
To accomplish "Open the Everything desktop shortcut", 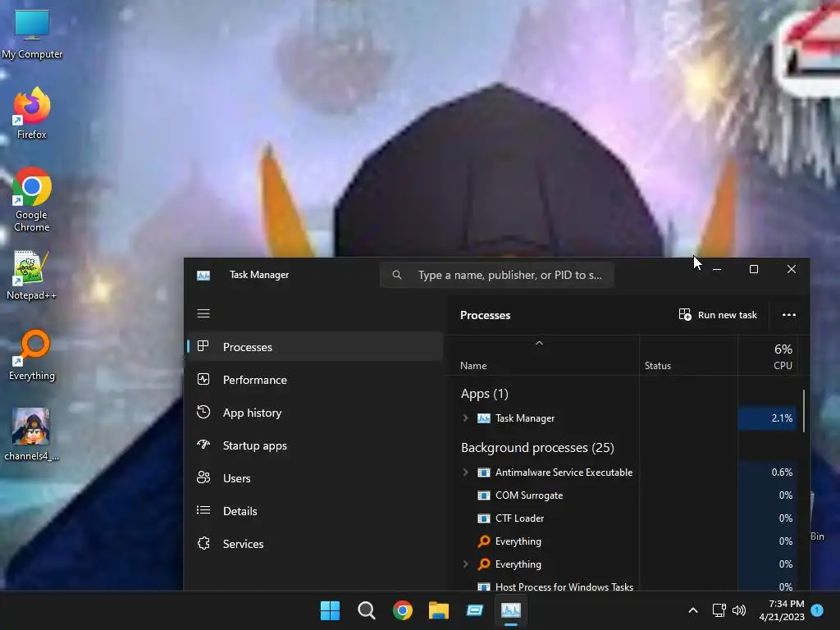I will [x=32, y=354].
